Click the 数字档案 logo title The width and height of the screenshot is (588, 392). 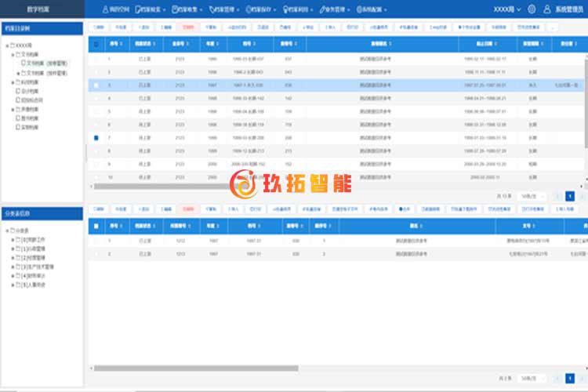38,9
